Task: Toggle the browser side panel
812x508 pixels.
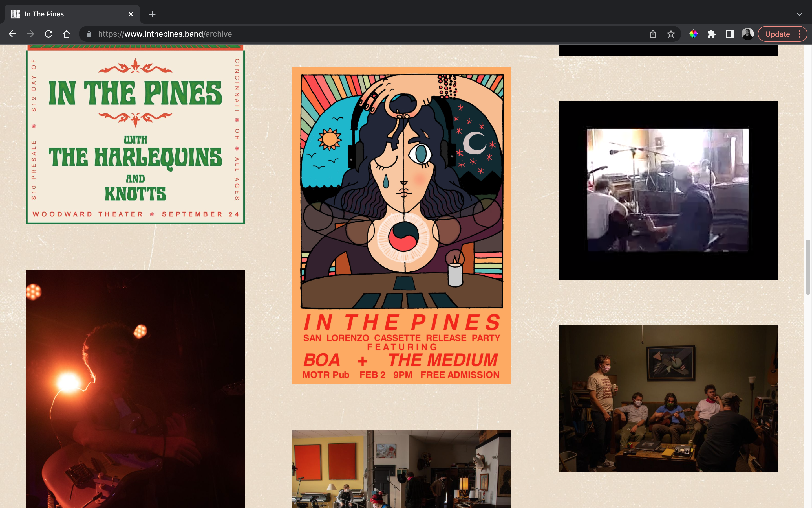Action: (729, 34)
